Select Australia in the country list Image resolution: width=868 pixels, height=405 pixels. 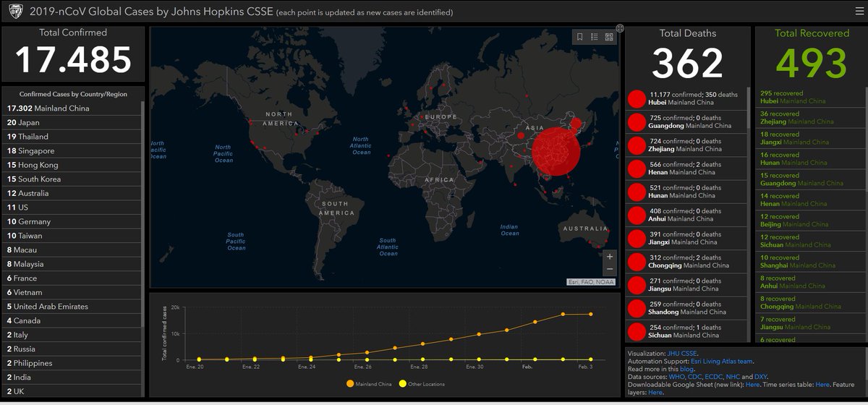71,193
